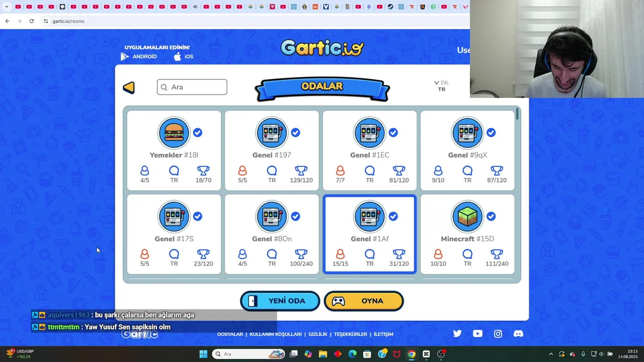Switch to the first YouTube tab
Image resolution: width=644 pixels, height=362 pixels.
click(x=18, y=7)
